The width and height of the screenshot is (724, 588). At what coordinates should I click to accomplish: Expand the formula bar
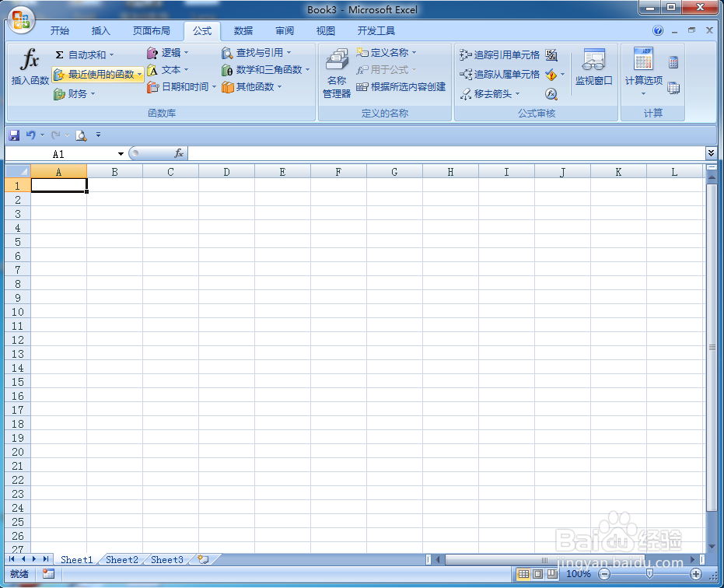coord(711,153)
